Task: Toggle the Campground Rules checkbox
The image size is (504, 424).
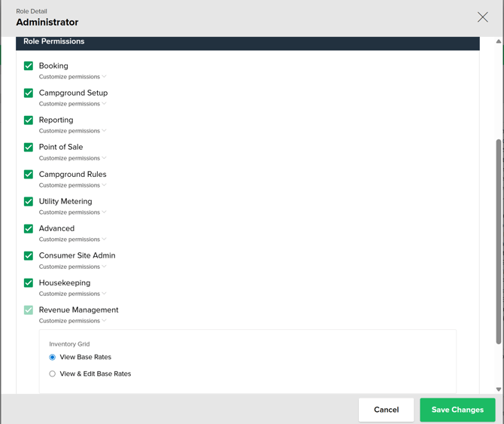Action: tap(29, 175)
